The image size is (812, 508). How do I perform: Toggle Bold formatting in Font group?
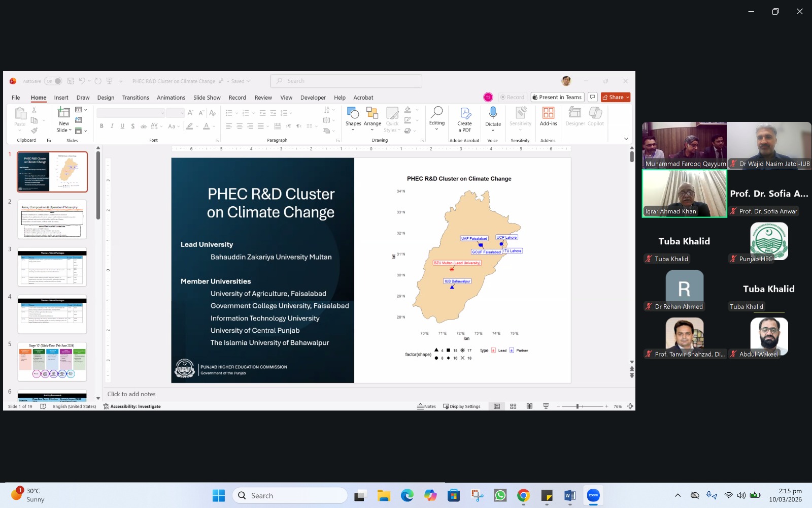(x=101, y=126)
